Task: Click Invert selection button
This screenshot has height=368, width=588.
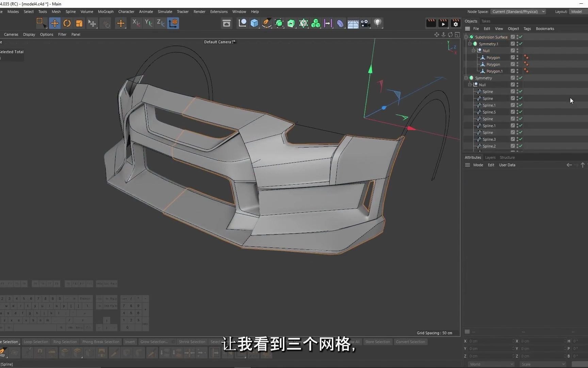Action: click(x=130, y=342)
